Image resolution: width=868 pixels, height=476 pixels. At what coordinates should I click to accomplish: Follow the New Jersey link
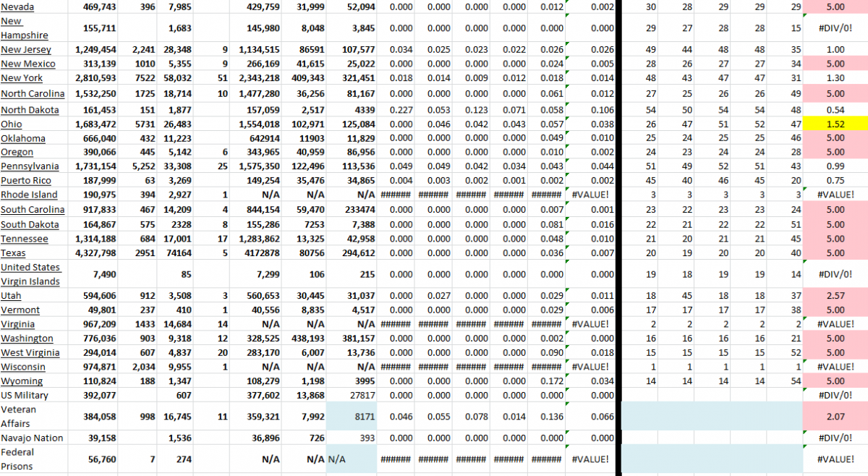[x=25, y=49]
